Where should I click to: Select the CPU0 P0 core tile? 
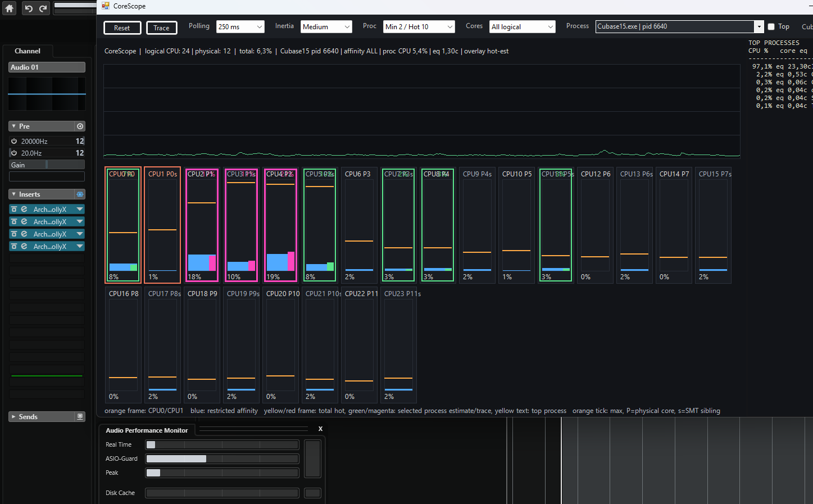coord(123,225)
